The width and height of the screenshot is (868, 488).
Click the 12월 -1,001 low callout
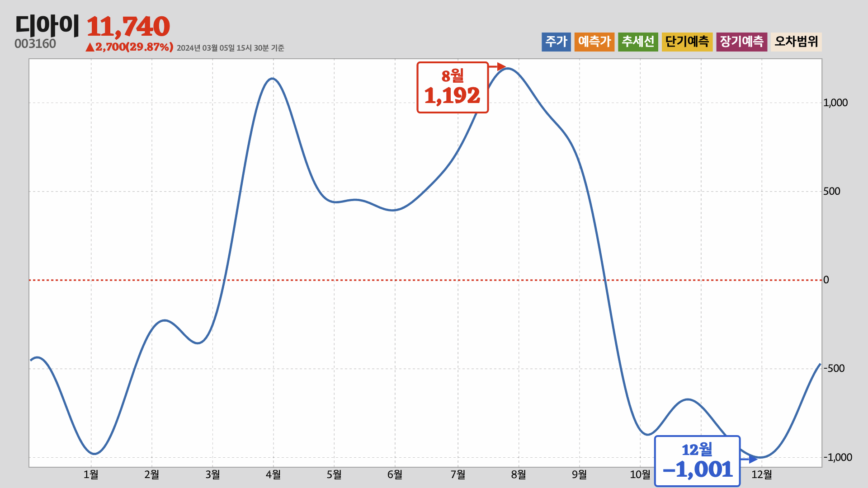(697, 461)
